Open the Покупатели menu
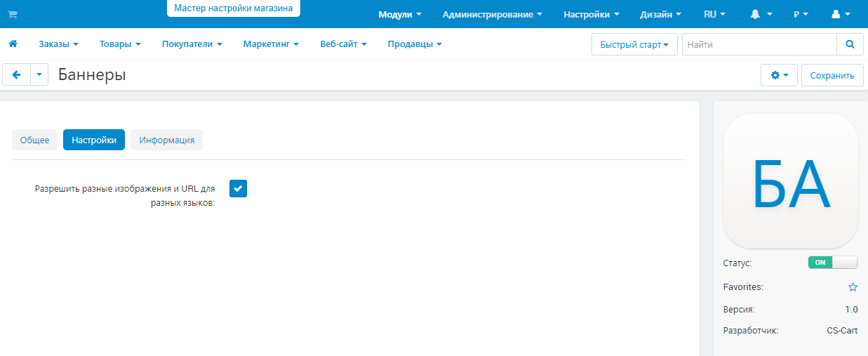Viewport: 868px width, 356px height. (x=192, y=44)
